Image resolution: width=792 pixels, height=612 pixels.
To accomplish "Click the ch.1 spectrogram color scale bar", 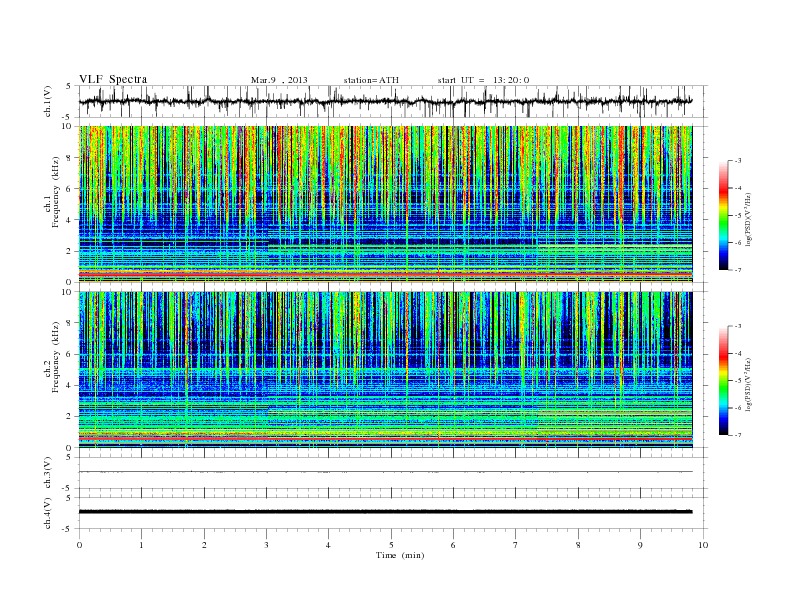I will click(724, 215).
